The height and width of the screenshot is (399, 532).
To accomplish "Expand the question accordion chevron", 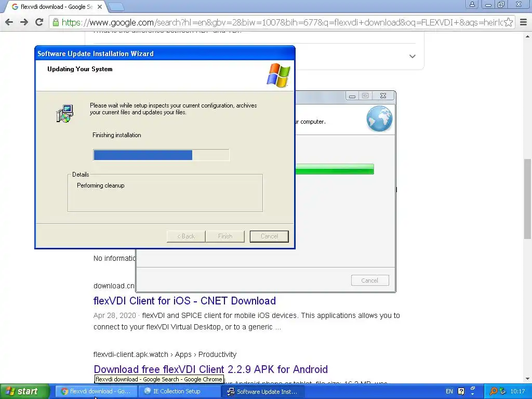I will 412,56.
